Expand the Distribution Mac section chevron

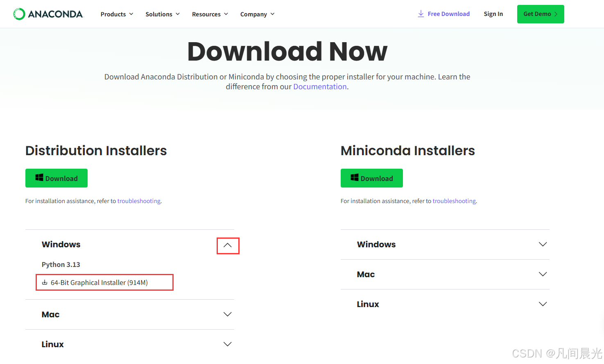[x=228, y=314]
